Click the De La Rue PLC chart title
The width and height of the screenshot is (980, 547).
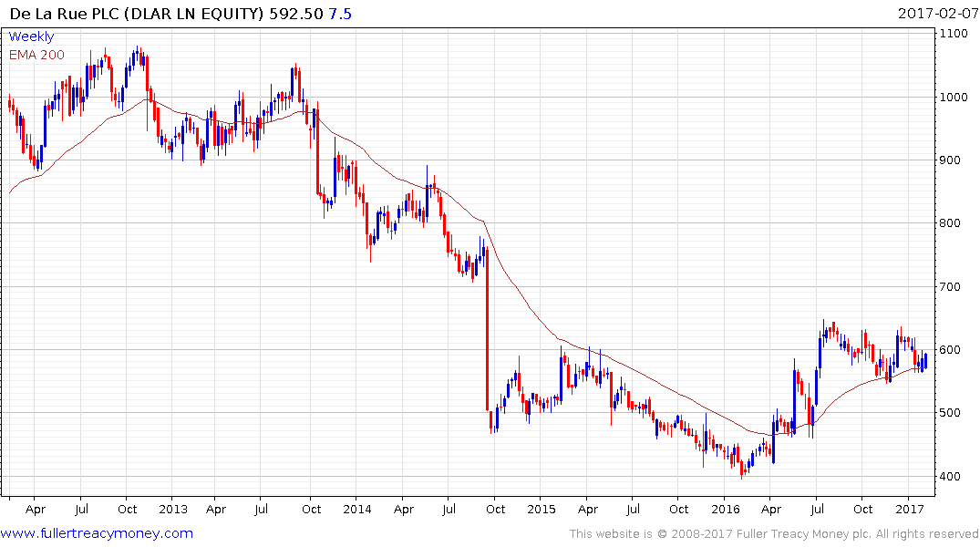click(136, 13)
